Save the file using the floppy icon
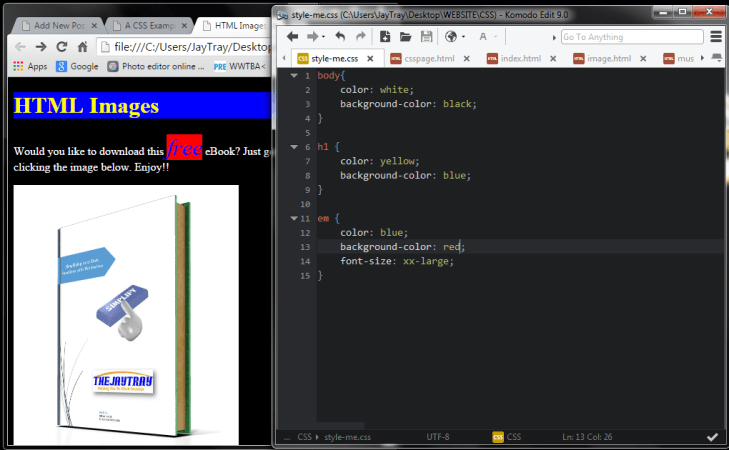The height and width of the screenshot is (450, 729). click(x=426, y=36)
